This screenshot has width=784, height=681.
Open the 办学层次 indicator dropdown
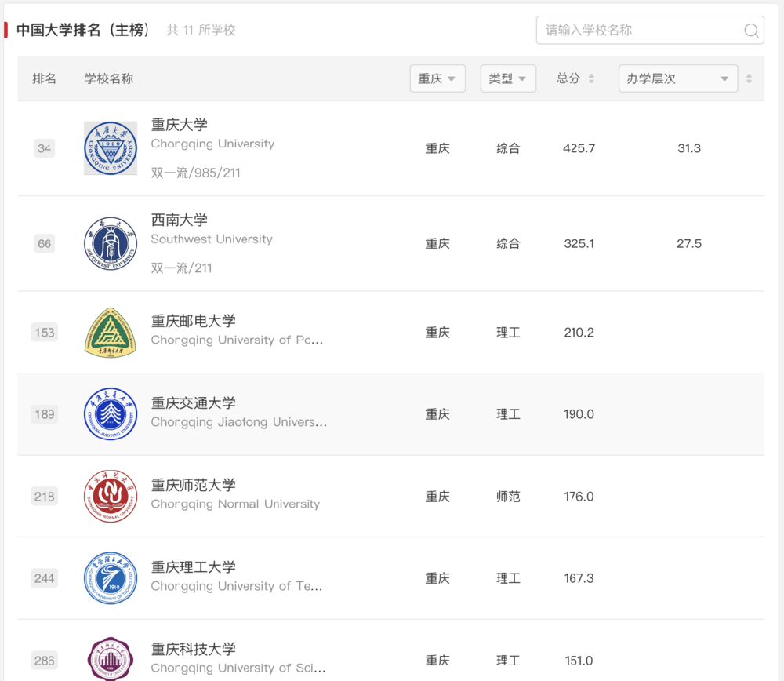[x=678, y=78]
